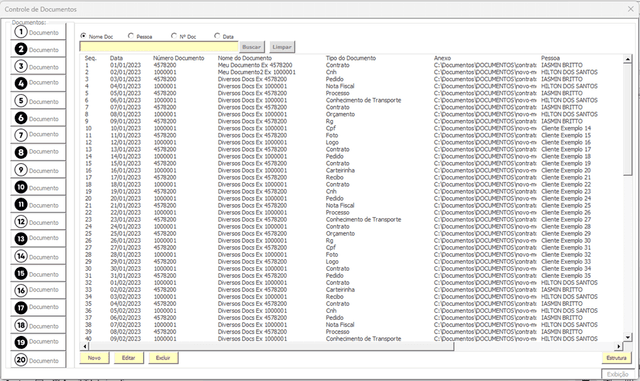Open Documento number 19 in sidebar
This screenshot has height=381, width=640.
[38, 342]
